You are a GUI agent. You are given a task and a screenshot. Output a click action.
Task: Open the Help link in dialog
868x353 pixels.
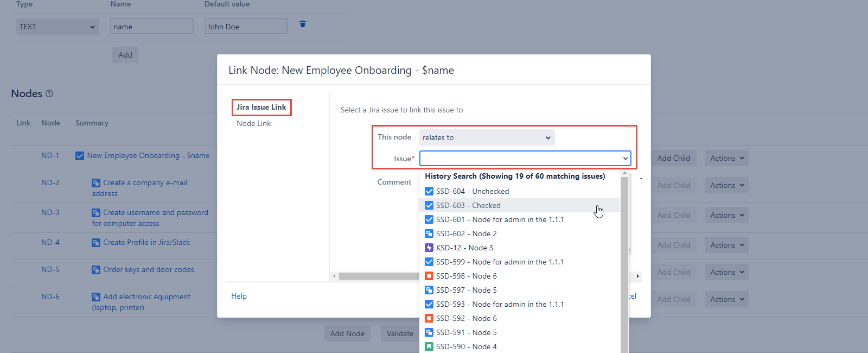(239, 296)
